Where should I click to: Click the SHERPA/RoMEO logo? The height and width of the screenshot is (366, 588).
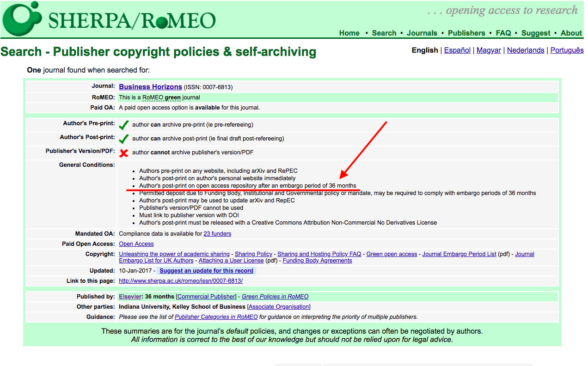(109, 19)
